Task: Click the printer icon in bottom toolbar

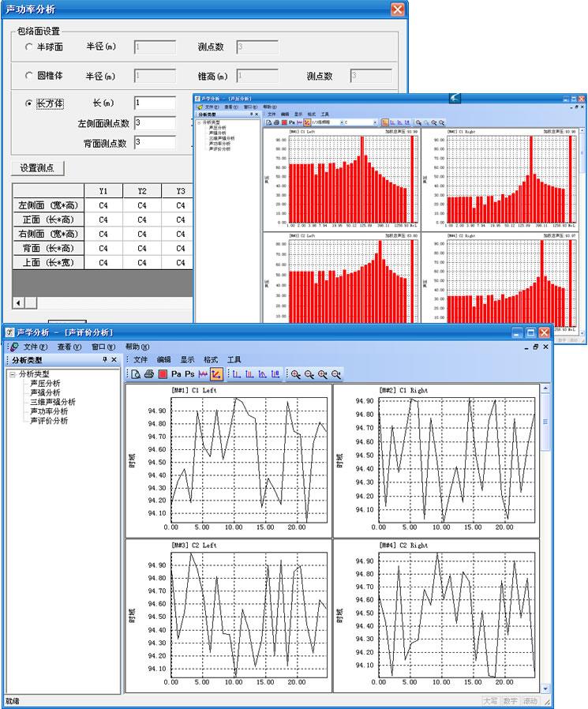Action: [148, 373]
